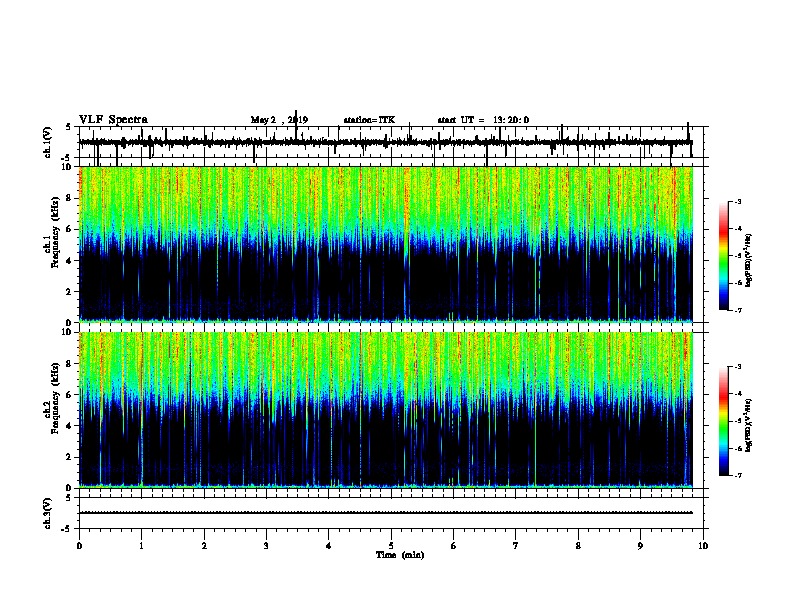
Task: Click the time axis end label "10"
Action: point(703,546)
